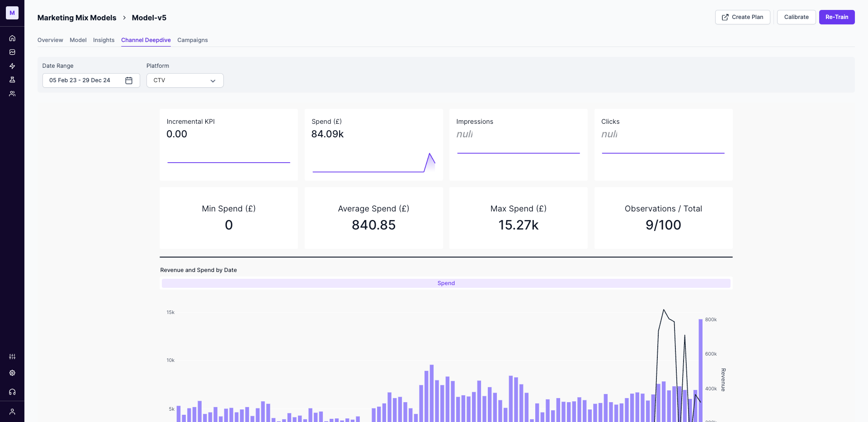Open the Insights tab

pyautogui.click(x=104, y=40)
